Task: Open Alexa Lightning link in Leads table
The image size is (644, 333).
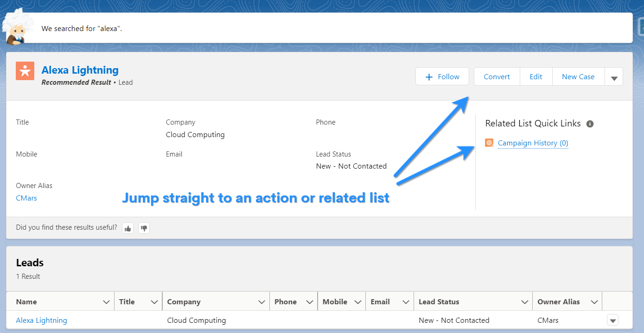Action: coord(41,320)
